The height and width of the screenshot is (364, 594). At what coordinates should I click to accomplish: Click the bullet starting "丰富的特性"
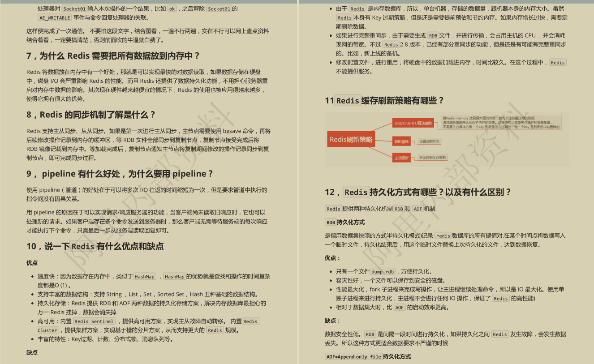pyautogui.click(x=106, y=339)
